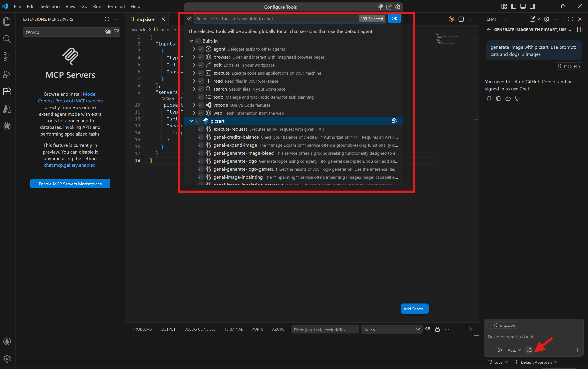Open the Run and Debug view
Viewport: 588px width, 369px height.
(x=7, y=74)
